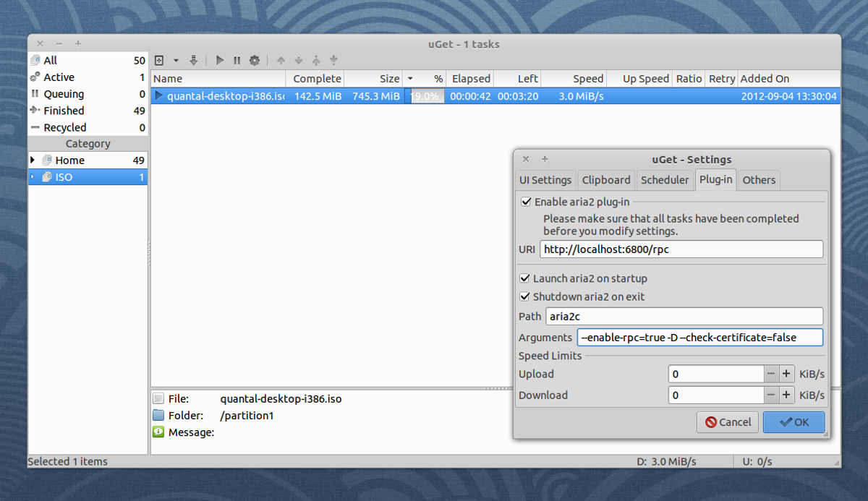Click the Path input field

(684, 316)
